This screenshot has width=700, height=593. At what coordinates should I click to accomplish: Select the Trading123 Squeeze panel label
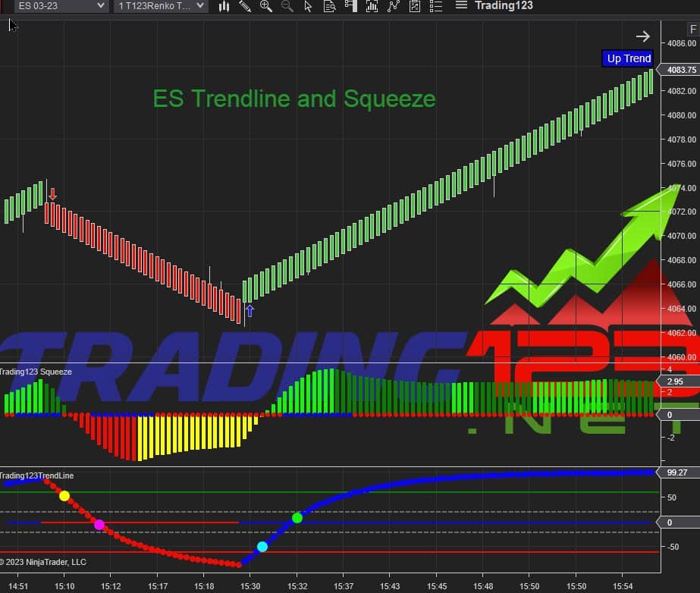tap(36, 372)
